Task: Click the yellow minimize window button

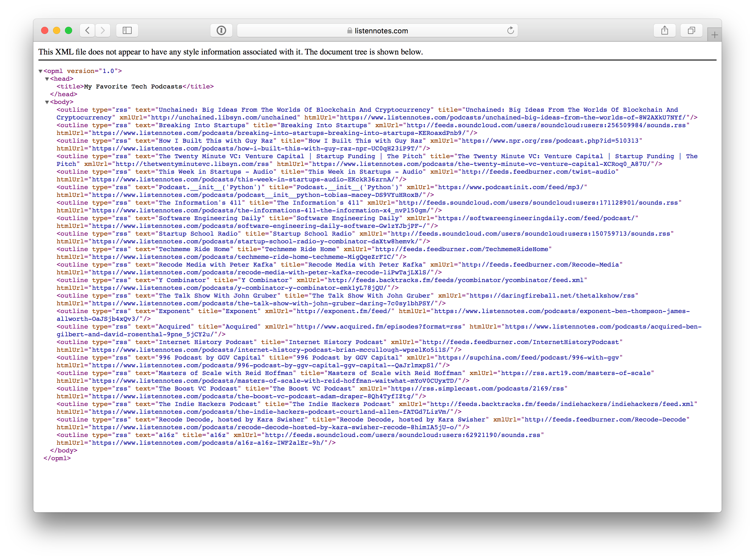Action: point(57,30)
